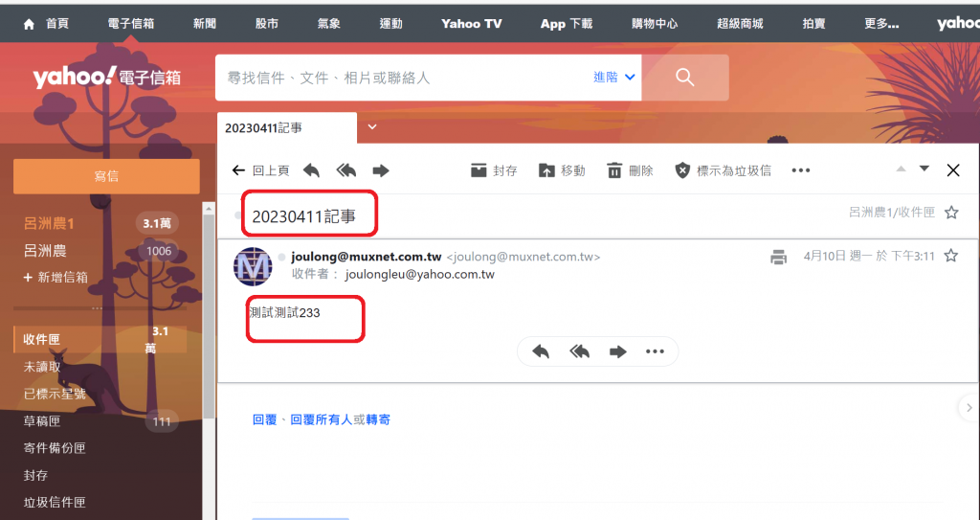Click the reply-all arrow under the message body
This screenshot has width=980, height=520.
pos(579,351)
